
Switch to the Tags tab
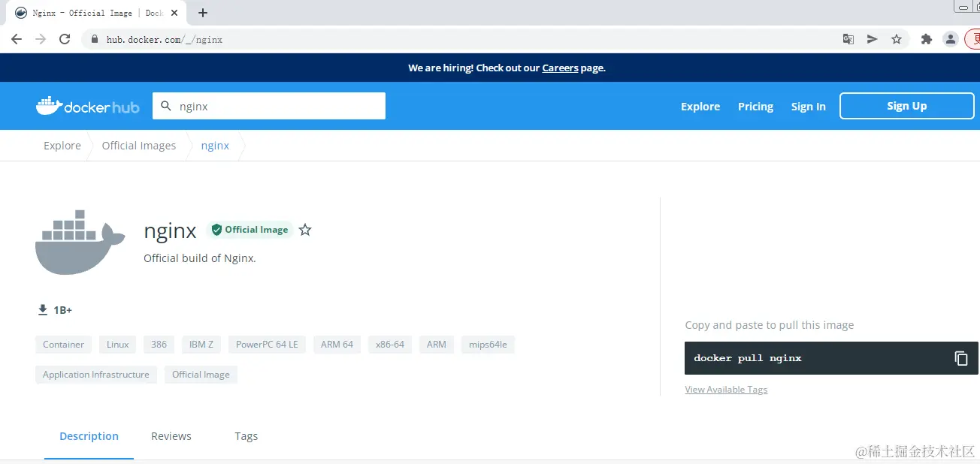click(x=246, y=436)
